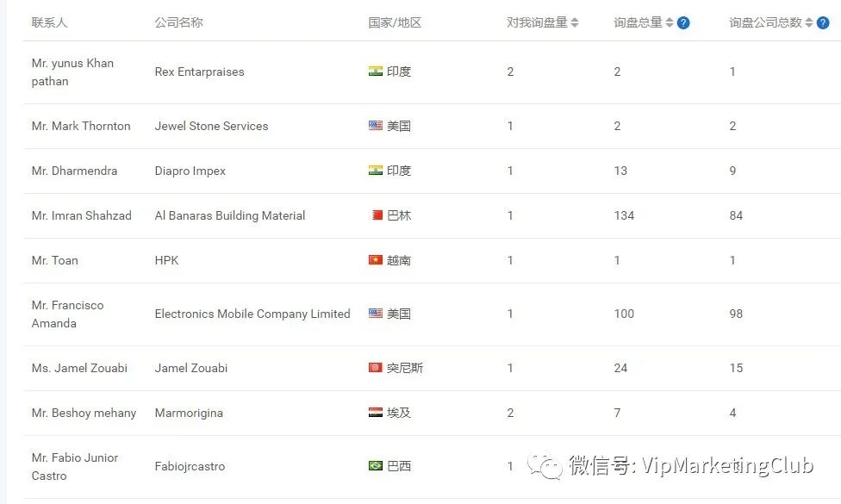
Task: Click company name Jamel Zouabi
Action: coord(191,368)
